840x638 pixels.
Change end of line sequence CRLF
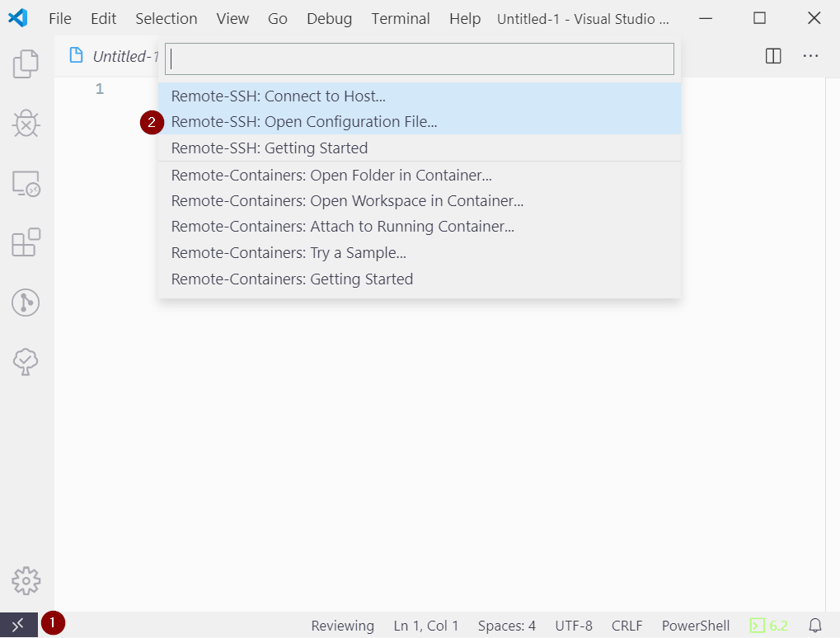[x=626, y=626]
